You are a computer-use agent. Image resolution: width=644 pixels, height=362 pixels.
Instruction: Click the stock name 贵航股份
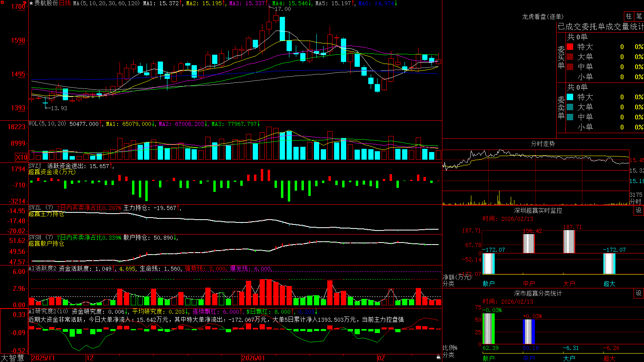pyautogui.click(x=46, y=3)
